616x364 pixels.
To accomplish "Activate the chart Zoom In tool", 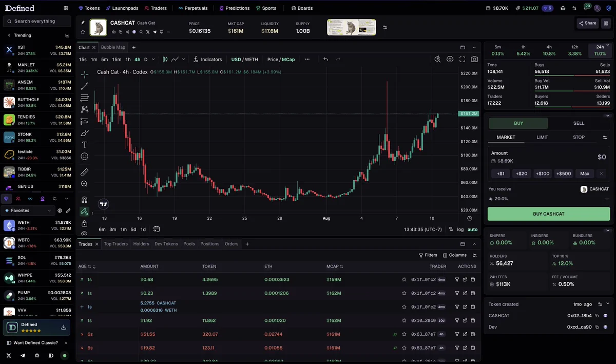I will pos(85,184).
